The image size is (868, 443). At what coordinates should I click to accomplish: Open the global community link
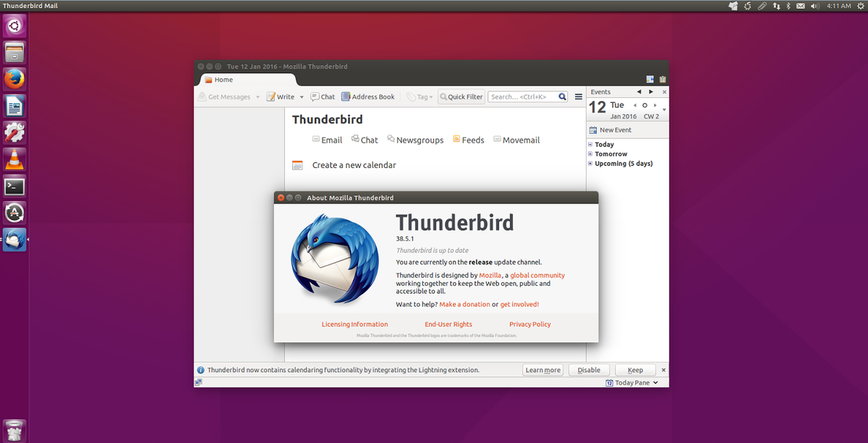point(537,275)
